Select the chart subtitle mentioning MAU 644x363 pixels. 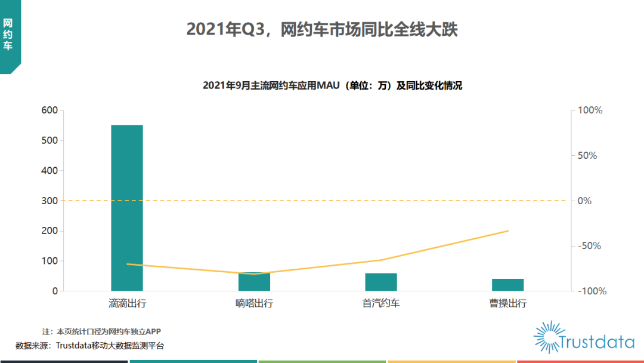pyautogui.click(x=332, y=85)
